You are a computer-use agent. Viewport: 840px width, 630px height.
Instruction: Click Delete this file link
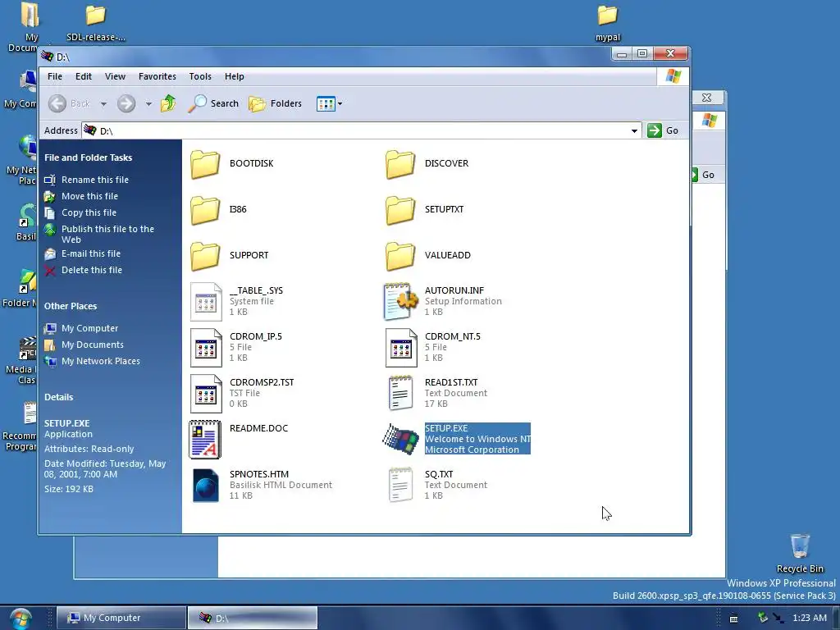click(x=92, y=271)
